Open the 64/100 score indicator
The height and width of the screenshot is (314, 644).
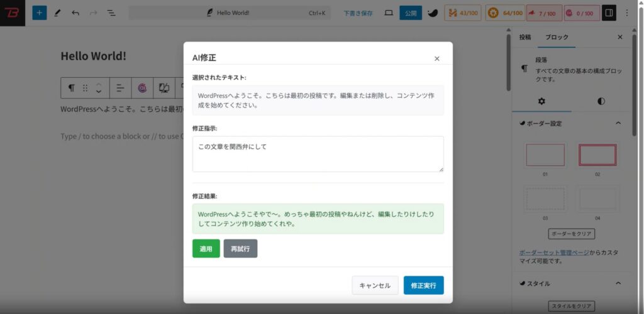pos(505,13)
